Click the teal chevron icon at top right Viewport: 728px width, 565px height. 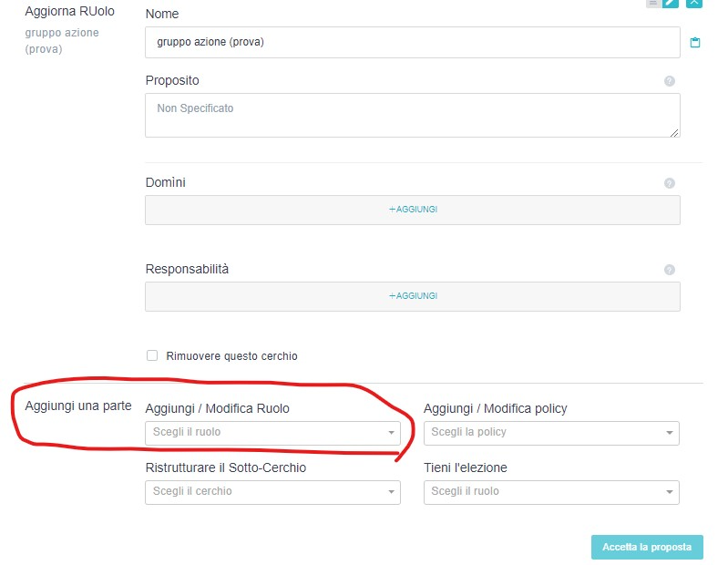[694, 3]
